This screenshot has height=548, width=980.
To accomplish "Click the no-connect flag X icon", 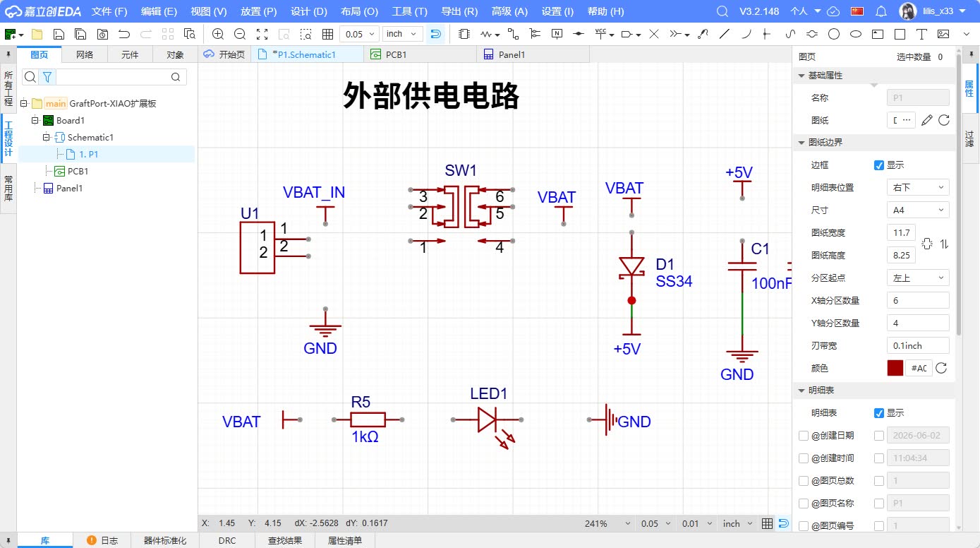I will (654, 34).
